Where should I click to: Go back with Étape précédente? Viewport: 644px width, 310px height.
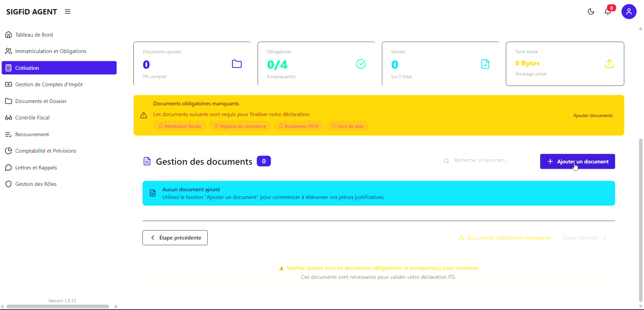pos(175,237)
